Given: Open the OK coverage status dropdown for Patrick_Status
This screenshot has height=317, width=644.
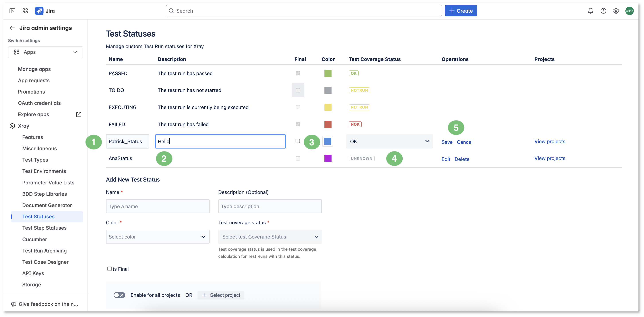Looking at the screenshot, I should click(x=389, y=141).
